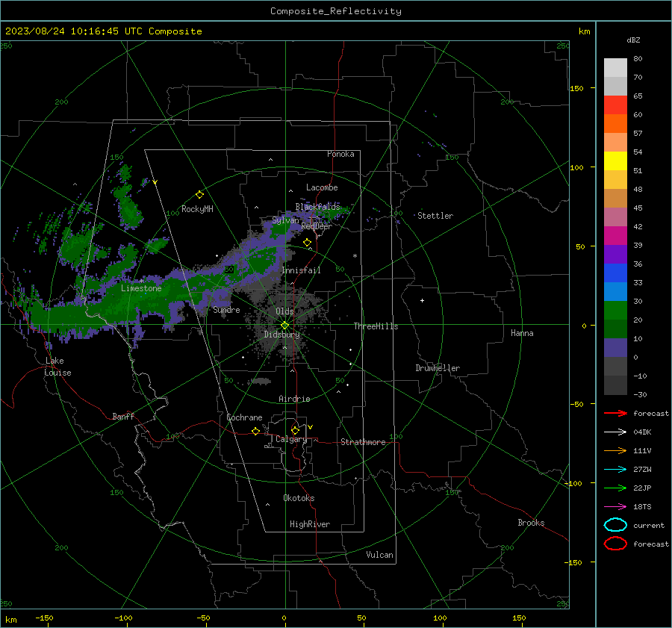Click the green 30 dBZ color swatch

pyautogui.click(x=615, y=310)
